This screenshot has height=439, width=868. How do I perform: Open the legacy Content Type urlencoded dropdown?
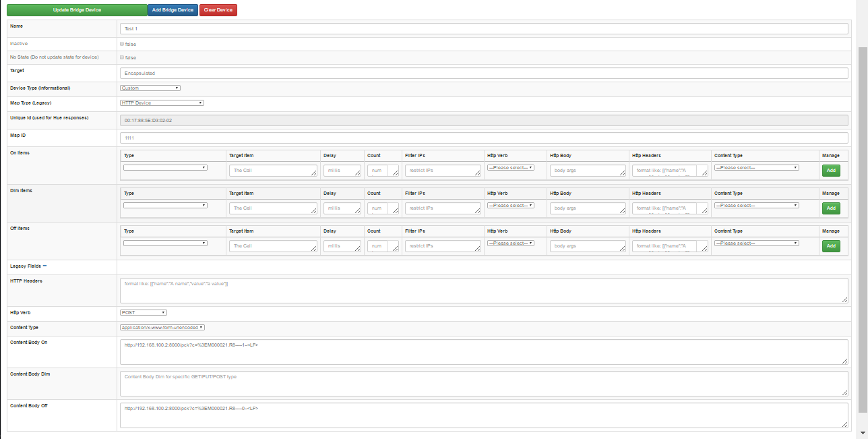coord(162,327)
